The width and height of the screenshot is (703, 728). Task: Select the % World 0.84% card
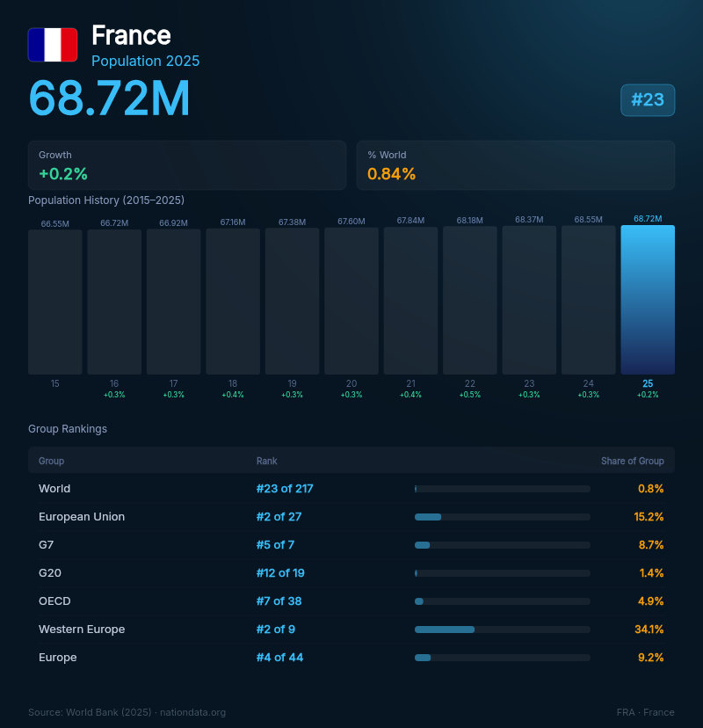[516, 165]
